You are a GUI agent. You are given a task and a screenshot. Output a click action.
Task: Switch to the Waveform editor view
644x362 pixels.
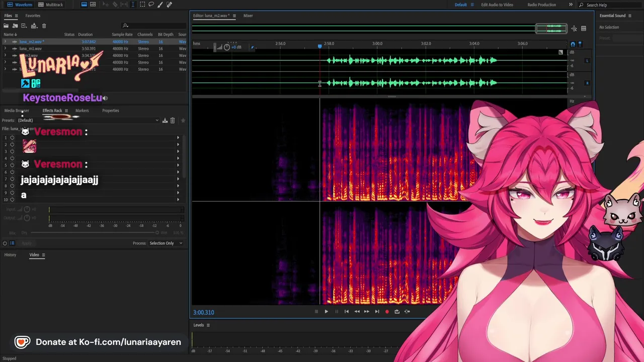coord(20,5)
